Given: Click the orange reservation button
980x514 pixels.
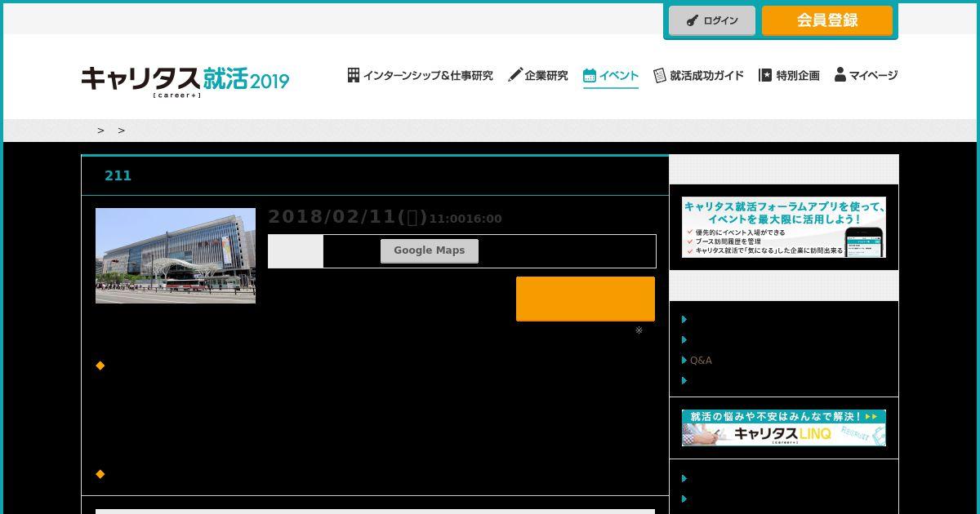Looking at the screenshot, I should 586,299.
